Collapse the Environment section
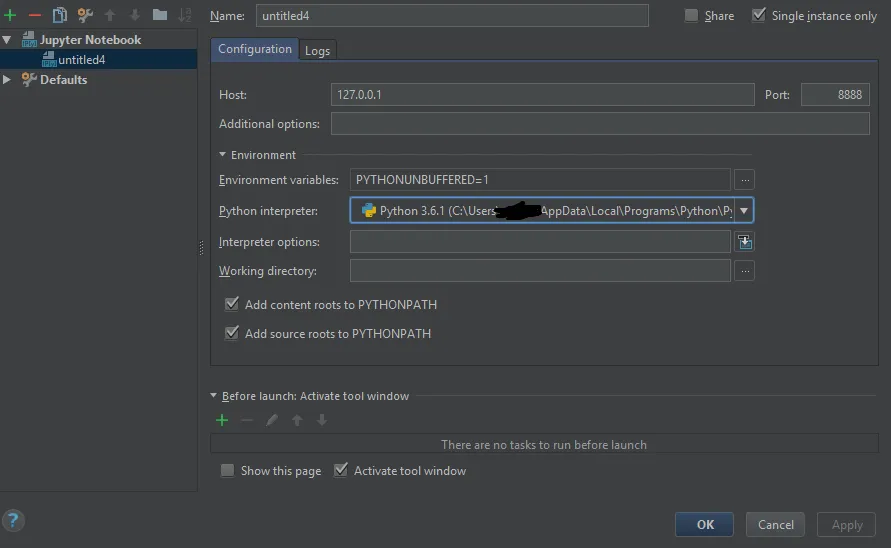The image size is (891, 548). tap(222, 155)
